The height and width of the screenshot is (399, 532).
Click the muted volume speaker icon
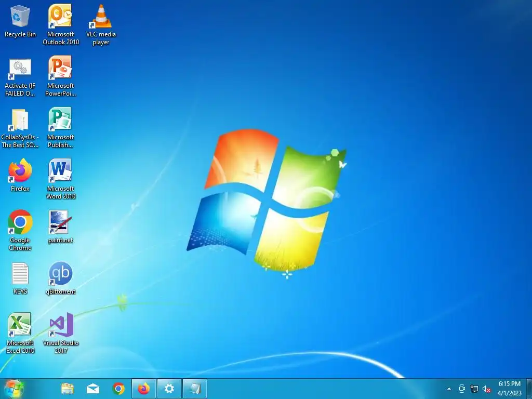487,389
